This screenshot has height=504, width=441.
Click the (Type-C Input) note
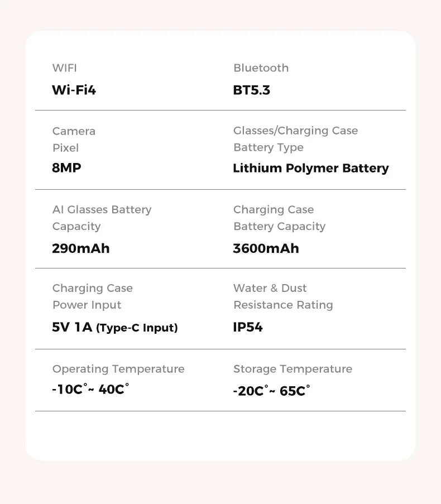point(137,328)
